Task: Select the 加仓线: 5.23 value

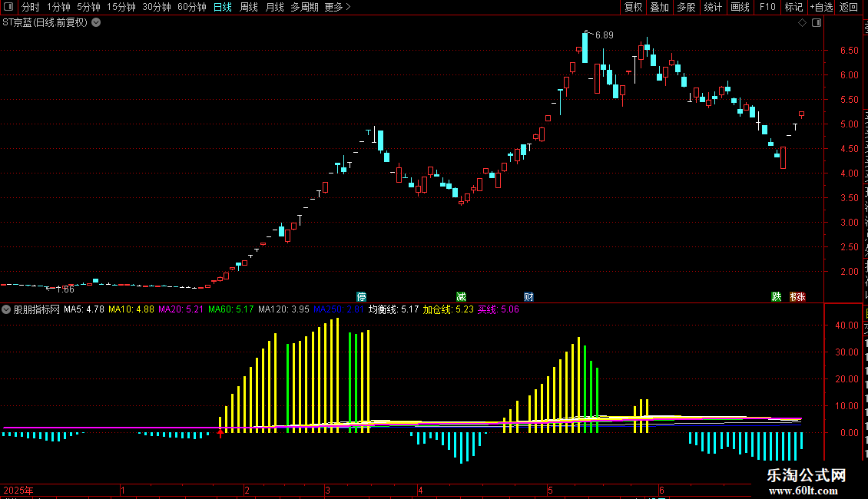Action: 449,310
